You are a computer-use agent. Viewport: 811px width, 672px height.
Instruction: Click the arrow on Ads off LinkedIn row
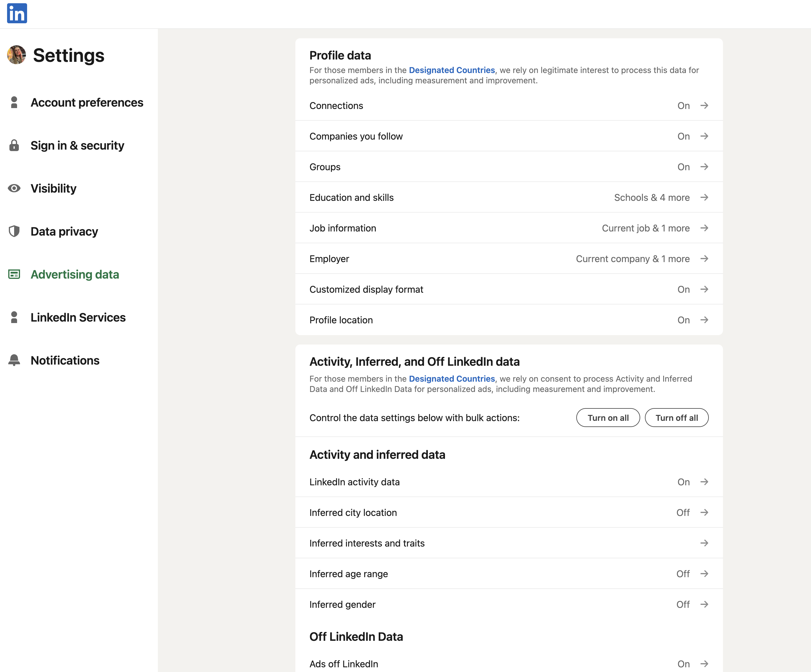704,664
